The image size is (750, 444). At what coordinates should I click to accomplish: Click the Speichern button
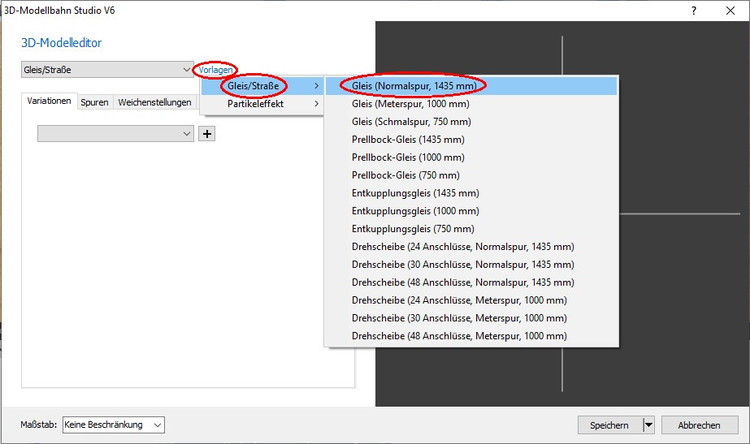(610, 425)
